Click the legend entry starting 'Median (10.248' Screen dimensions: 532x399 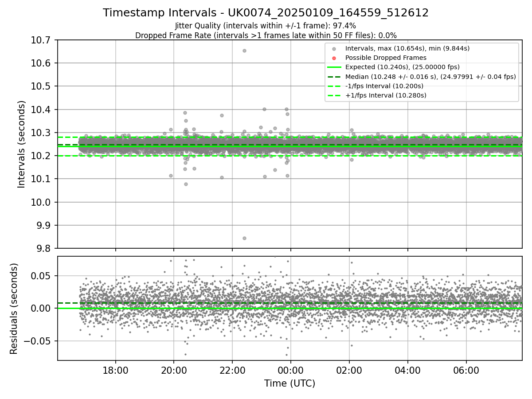[430, 76]
